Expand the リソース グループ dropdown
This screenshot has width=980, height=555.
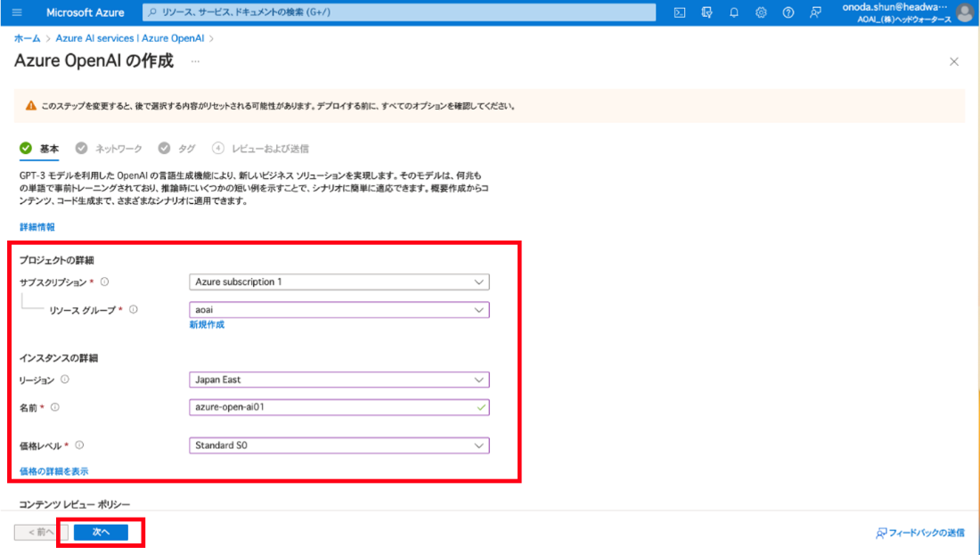tap(339, 309)
